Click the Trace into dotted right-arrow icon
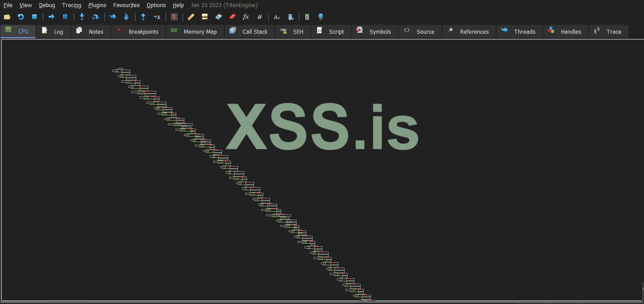This screenshot has width=644, height=304. coord(112,17)
